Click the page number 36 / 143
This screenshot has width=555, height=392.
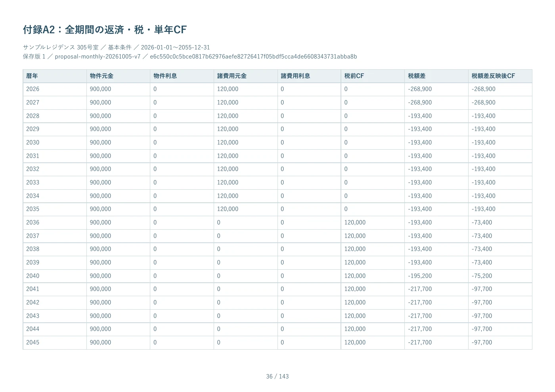(277, 377)
